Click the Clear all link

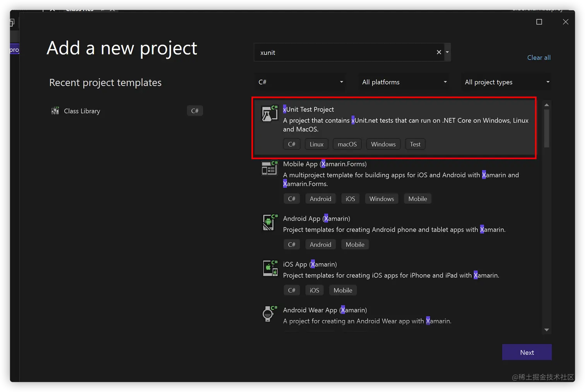pos(539,58)
